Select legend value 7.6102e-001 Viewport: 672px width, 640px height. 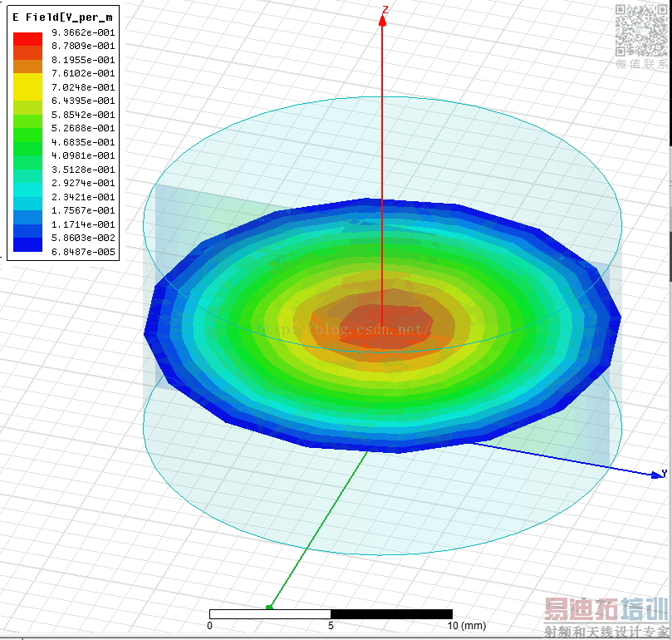(x=83, y=73)
